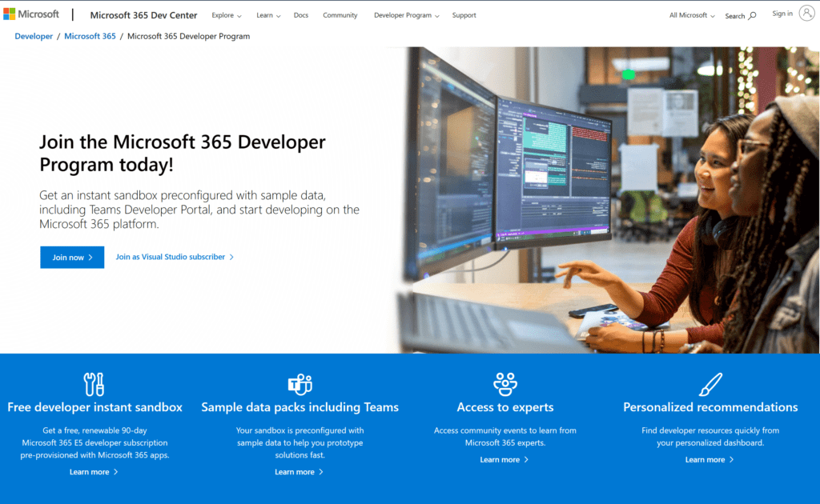
Task: Click the 'Microsoft 365 Developer Program' breadcrumb text
Action: [188, 36]
